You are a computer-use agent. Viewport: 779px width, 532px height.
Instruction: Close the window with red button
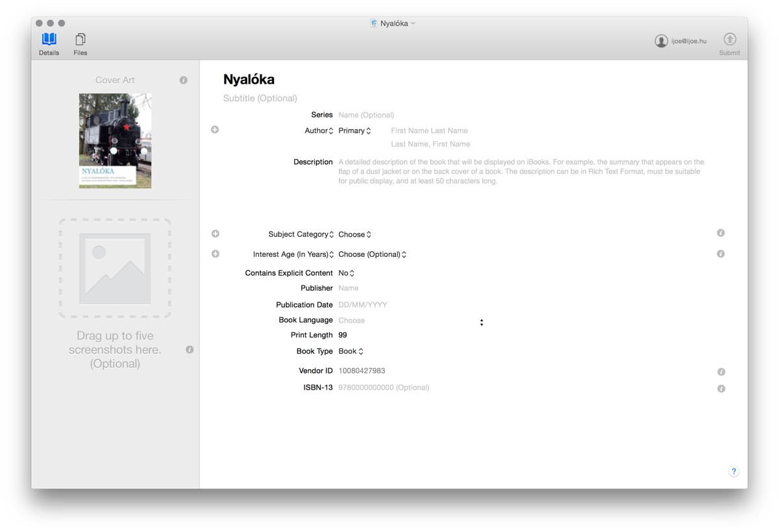(x=39, y=23)
